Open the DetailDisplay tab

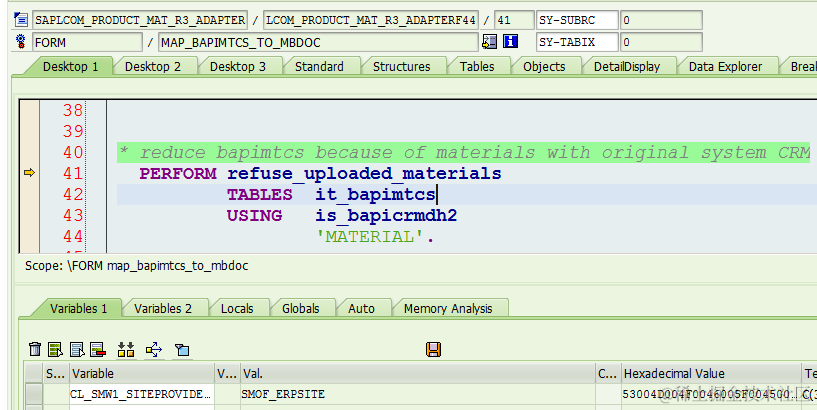point(627,67)
